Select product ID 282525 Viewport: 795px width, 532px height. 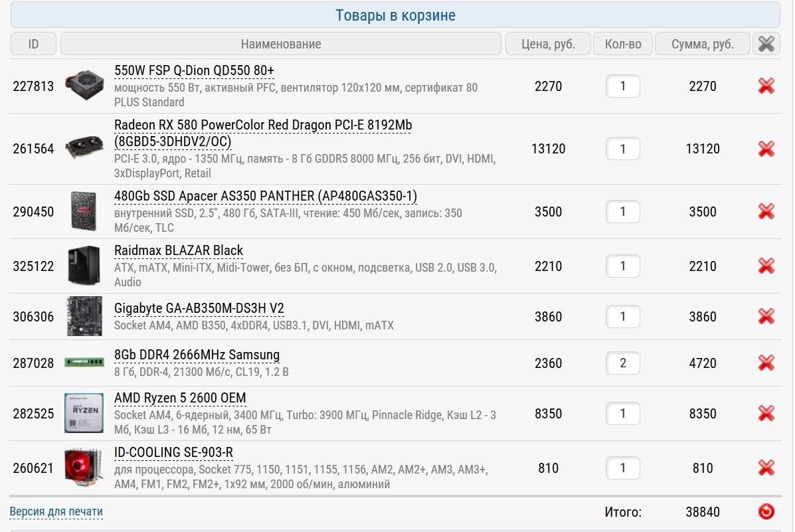pos(33,413)
